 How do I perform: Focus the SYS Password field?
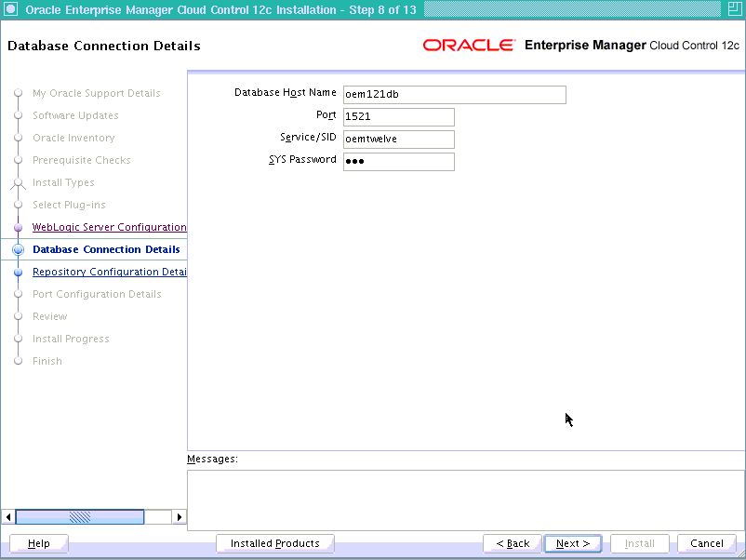398,162
